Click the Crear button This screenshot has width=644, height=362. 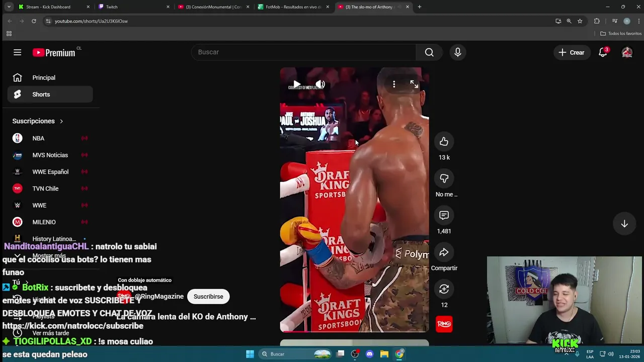(571, 52)
